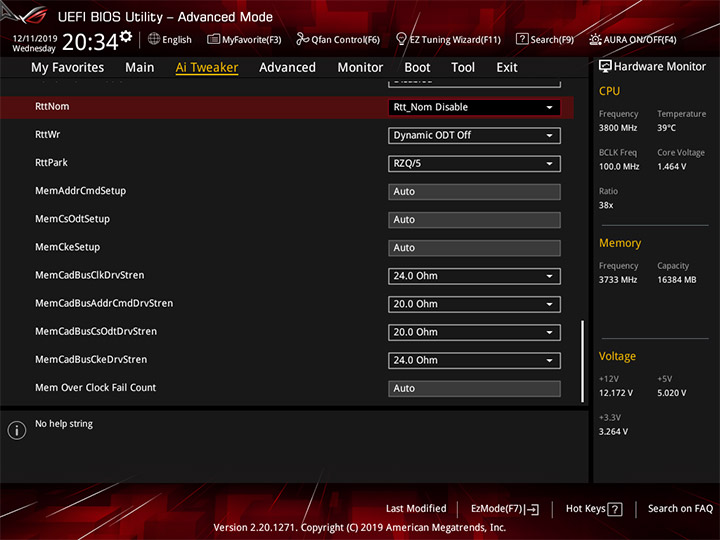Expand the MemCadBusClkDrvStren dropdown
This screenshot has width=720, height=540.
pos(474,276)
